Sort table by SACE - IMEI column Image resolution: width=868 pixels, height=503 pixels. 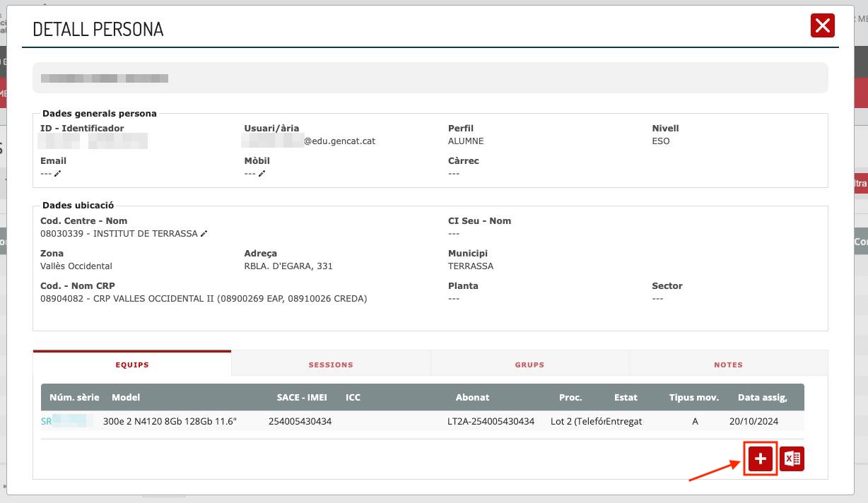pos(302,398)
